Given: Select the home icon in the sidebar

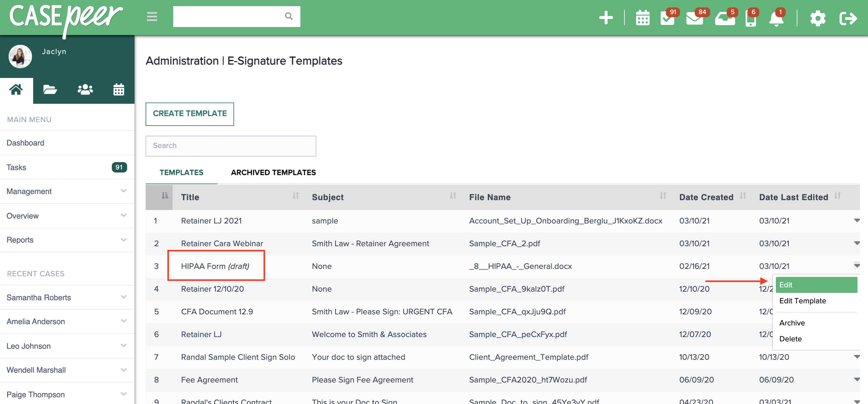Looking at the screenshot, I should point(16,89).
